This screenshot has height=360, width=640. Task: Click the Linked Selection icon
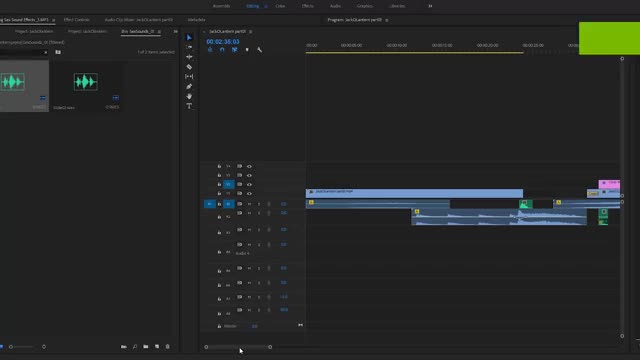coord(235,50)
